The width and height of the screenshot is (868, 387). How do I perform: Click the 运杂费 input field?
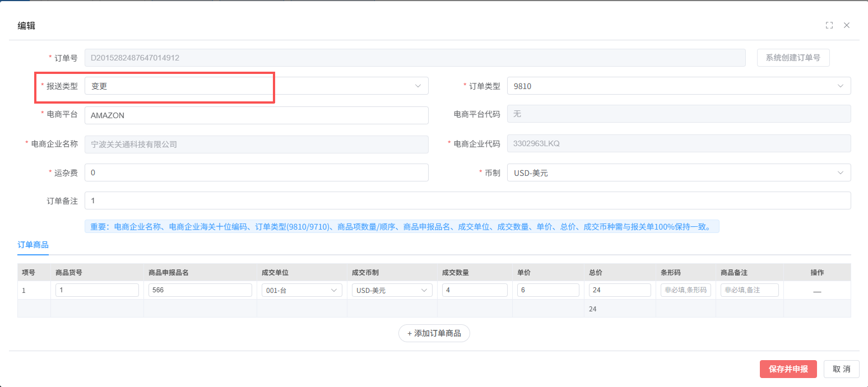(x=256, y=172)
